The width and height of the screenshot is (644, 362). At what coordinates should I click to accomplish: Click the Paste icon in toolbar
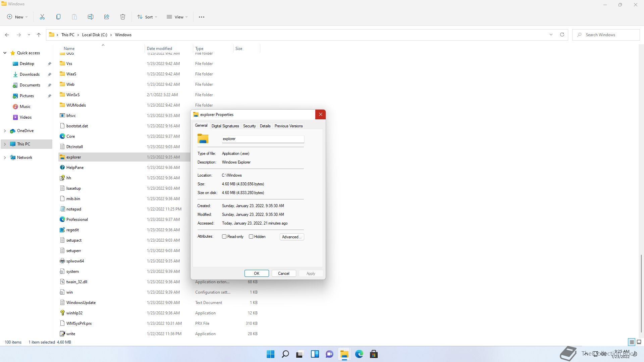[74, 17]
